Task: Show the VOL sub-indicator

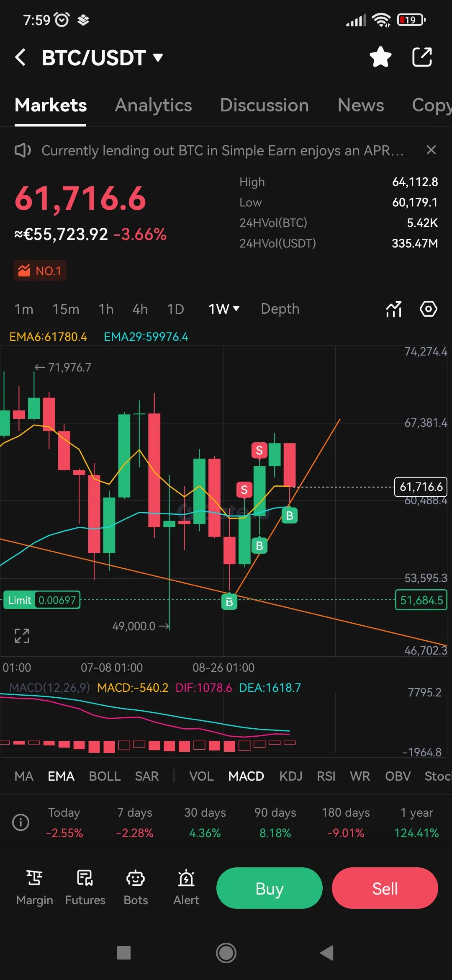Action: 201,776
